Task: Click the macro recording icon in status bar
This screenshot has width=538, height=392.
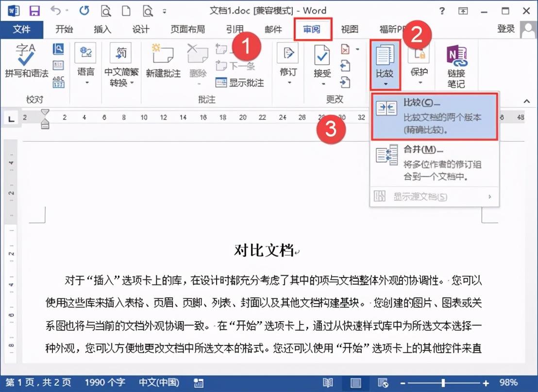Action: click(198, 383)
